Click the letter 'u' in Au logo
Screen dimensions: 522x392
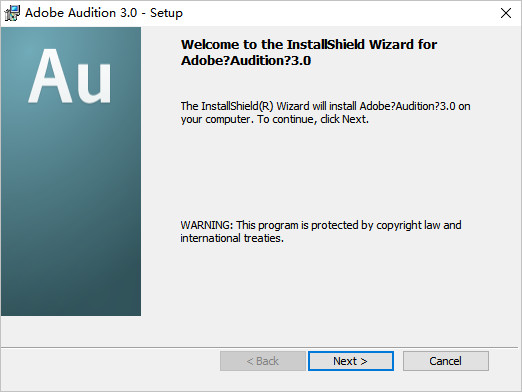point(94,83)
